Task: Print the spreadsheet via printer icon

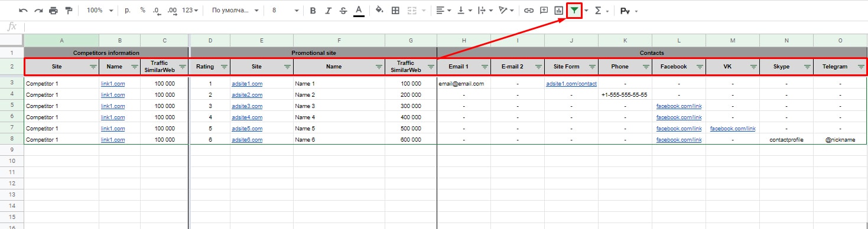Action: pyautogui.click(x=54, y=11)
